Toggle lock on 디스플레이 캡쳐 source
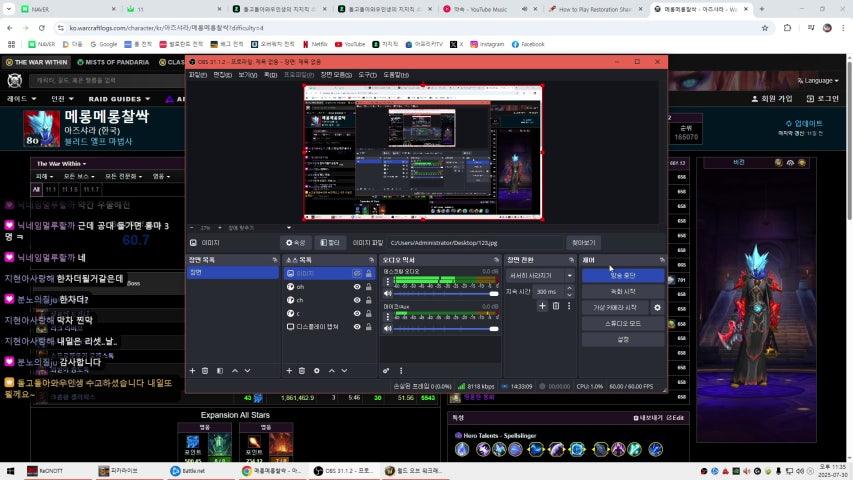 tap(369, 327)
